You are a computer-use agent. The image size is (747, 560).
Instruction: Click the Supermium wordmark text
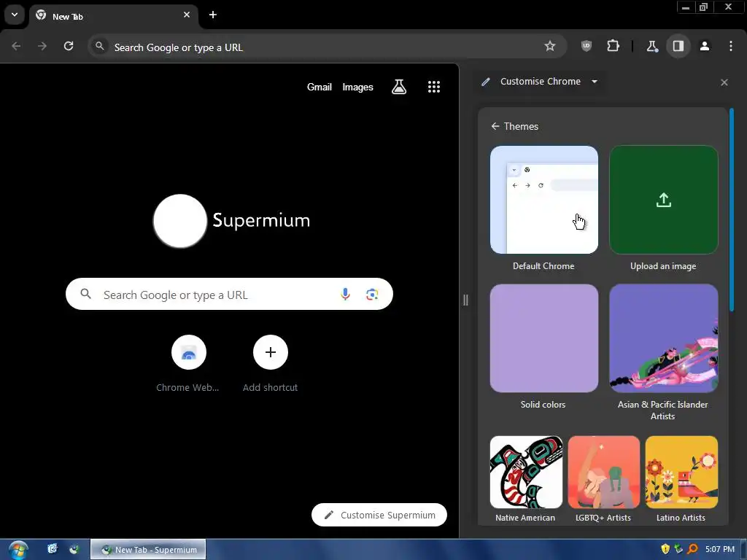[x=261, y=220]
